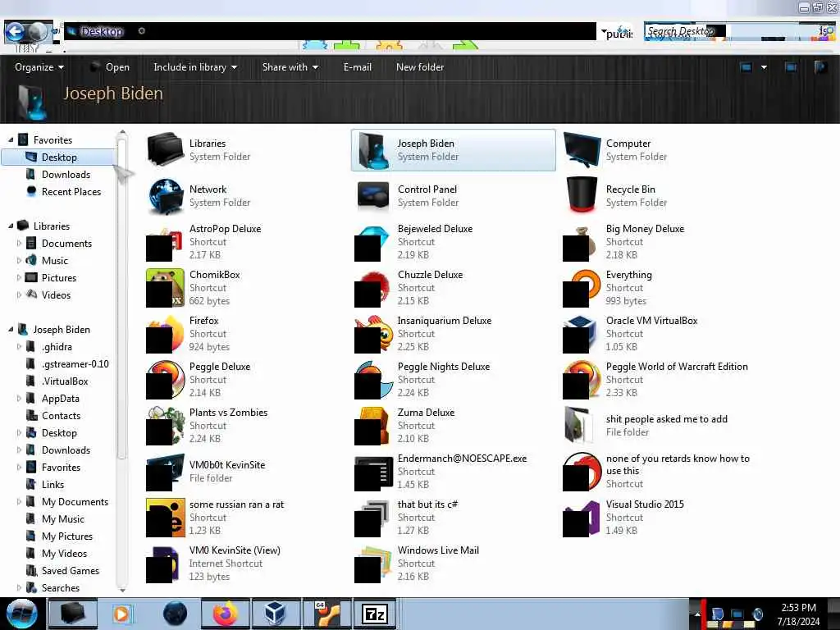Open Firefox from the taskbar
Screen dimensions: 840x630
click(225, 614)
